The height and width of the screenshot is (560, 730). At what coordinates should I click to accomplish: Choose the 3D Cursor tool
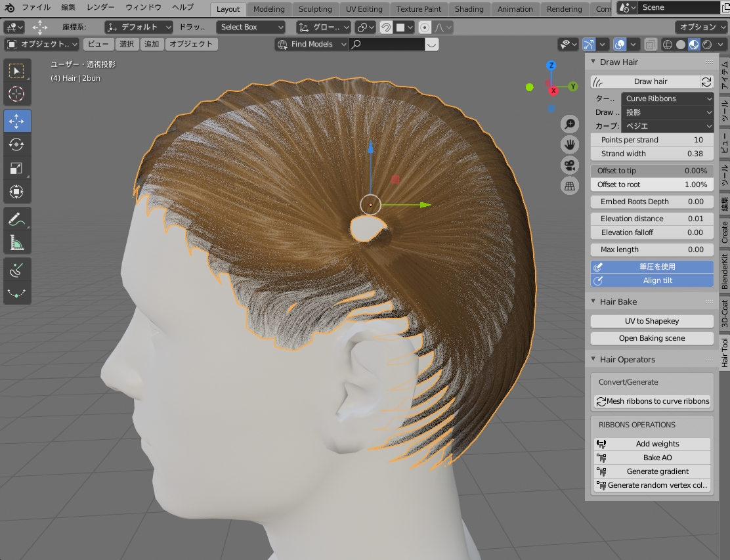pos(17,94)
